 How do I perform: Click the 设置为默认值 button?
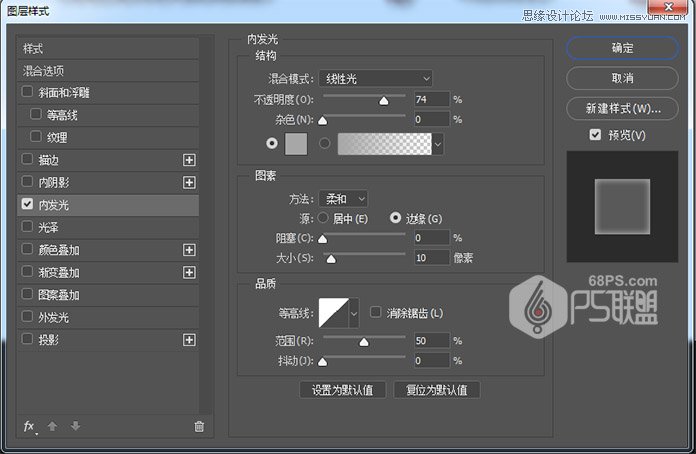(342, 390)
